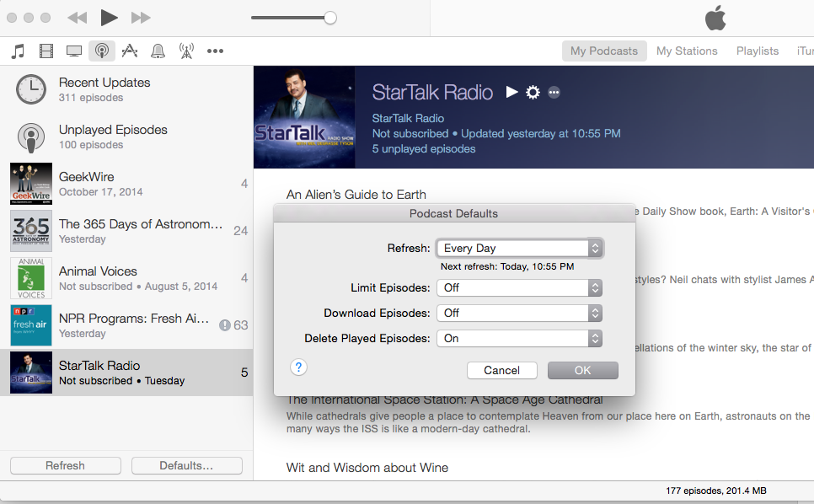This screenshot has width=814, height=504.
Task: Open the Refresh dropdown set to Every Day
Action: tap(520, 248)
